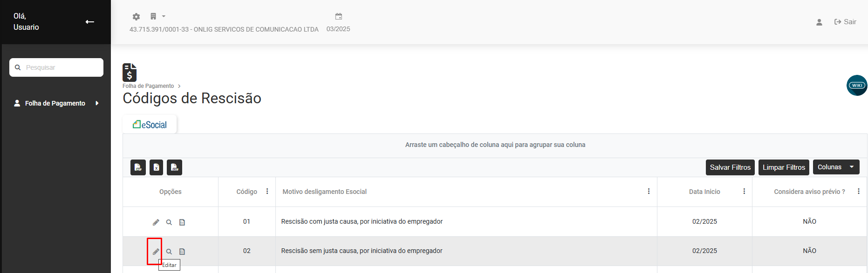Click the Limpar Filtros button
The height and width of the screenshot is (273, 868).
pyautogui.click(x=784, y=167)
